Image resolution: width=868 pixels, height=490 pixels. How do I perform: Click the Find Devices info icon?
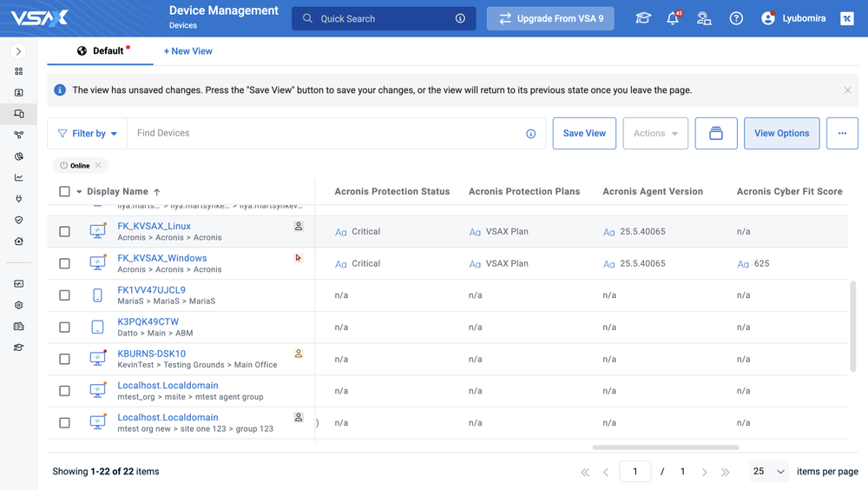(x=530, y=134)
